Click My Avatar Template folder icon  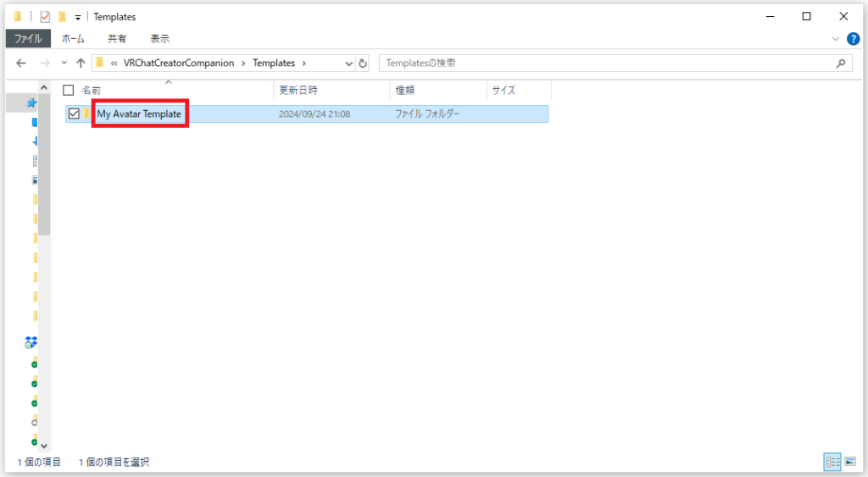tap(87, 114)
